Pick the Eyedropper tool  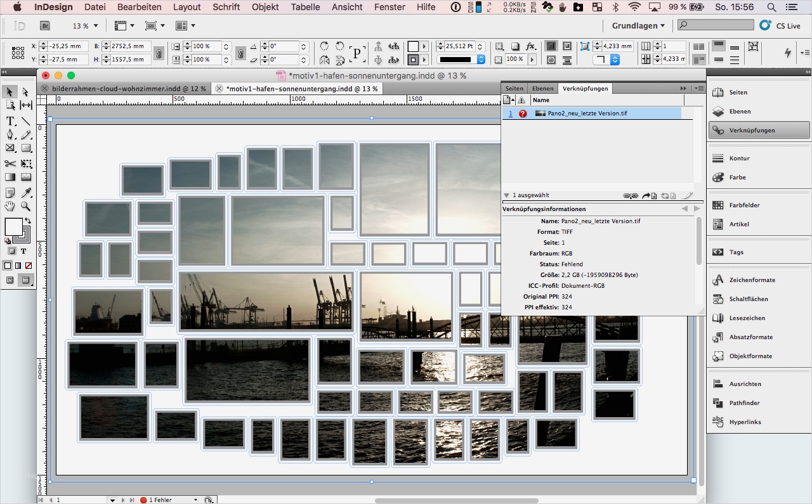(x=26, y=192)
